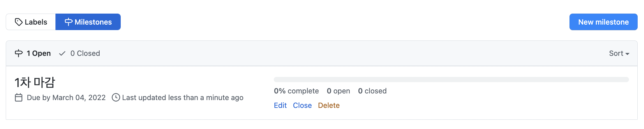Click the clock icon beside Last updated
Screen dimensions: 644x129
[x=116, y=97]
